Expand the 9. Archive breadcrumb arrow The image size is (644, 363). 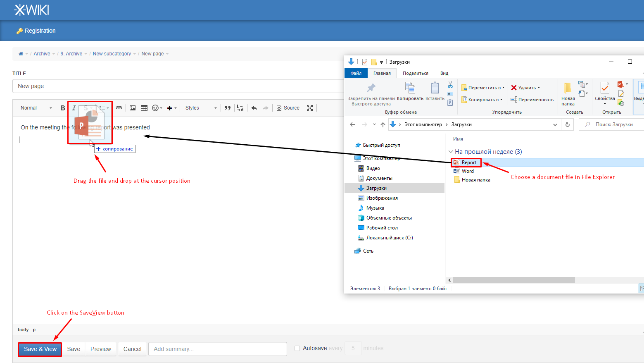pos(86,54)
